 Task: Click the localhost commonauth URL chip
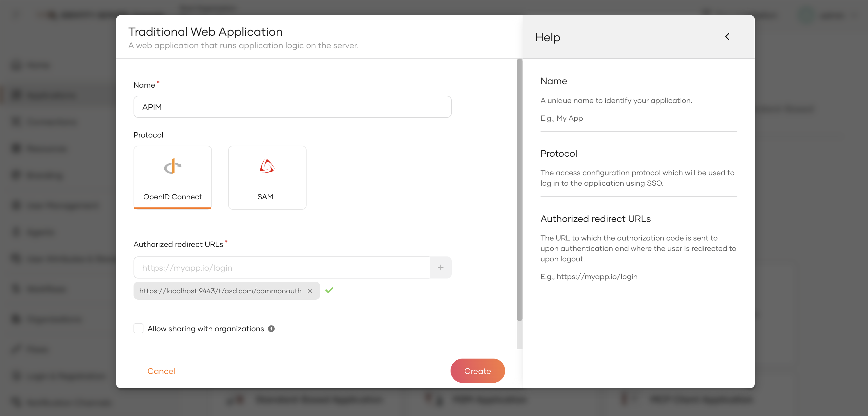(226, 291)
